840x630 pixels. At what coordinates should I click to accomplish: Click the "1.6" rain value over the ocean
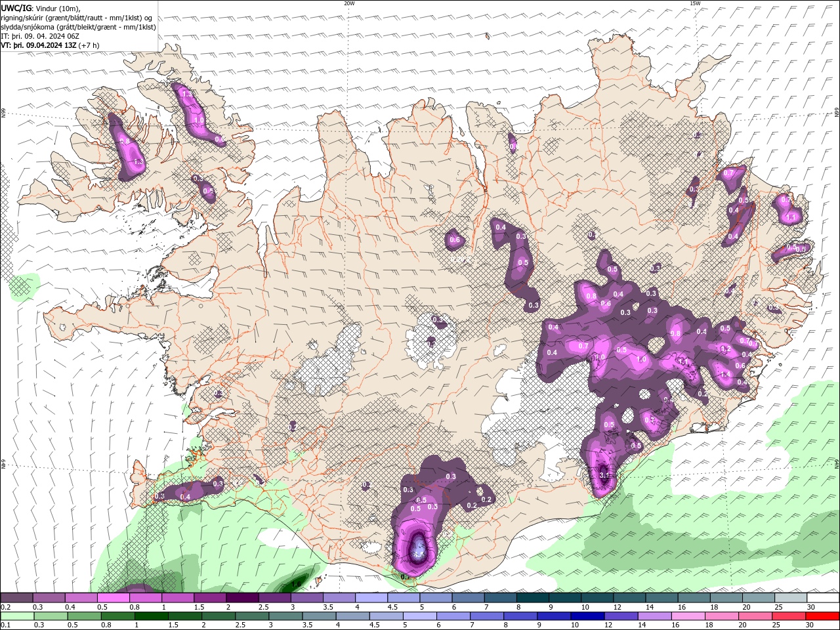pyautogui.click(x=295, y=583)
